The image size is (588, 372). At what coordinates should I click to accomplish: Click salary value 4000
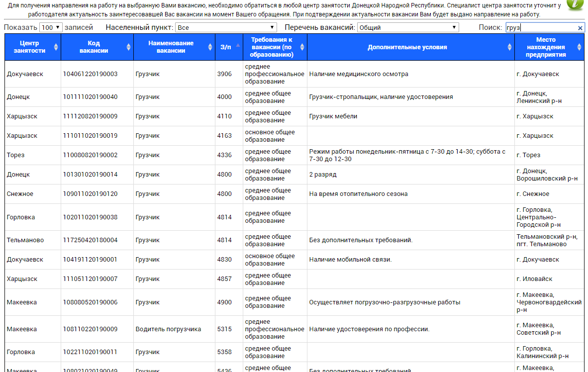click(224, 97)
